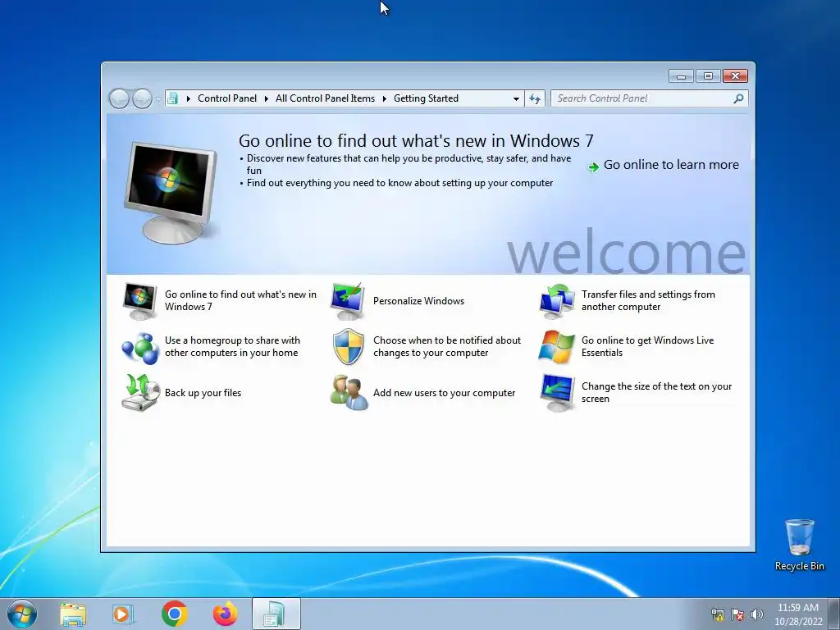This screenshot has height=630, width=840.
Task: Open Windows Explorer from taskbar
Action: [x=73, y=614]
